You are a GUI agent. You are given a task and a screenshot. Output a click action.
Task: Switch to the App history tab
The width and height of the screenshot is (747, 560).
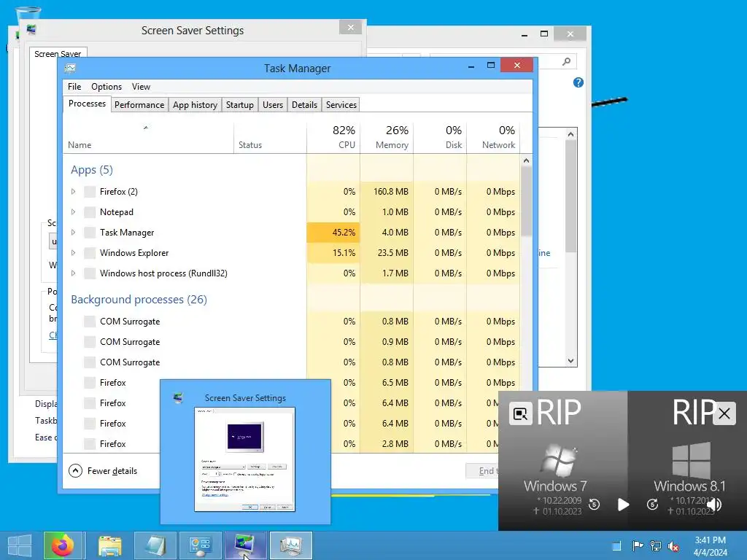pos(195,105)
